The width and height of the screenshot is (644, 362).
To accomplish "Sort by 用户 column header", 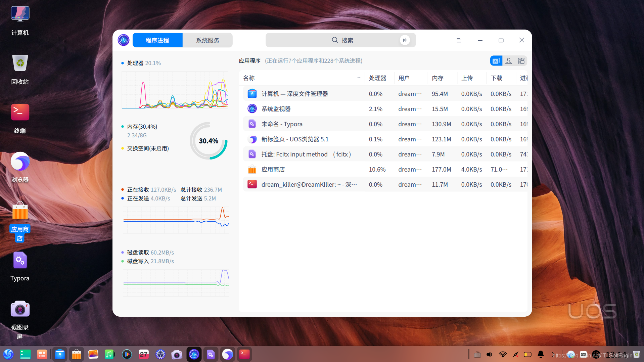I will (411, 78).
